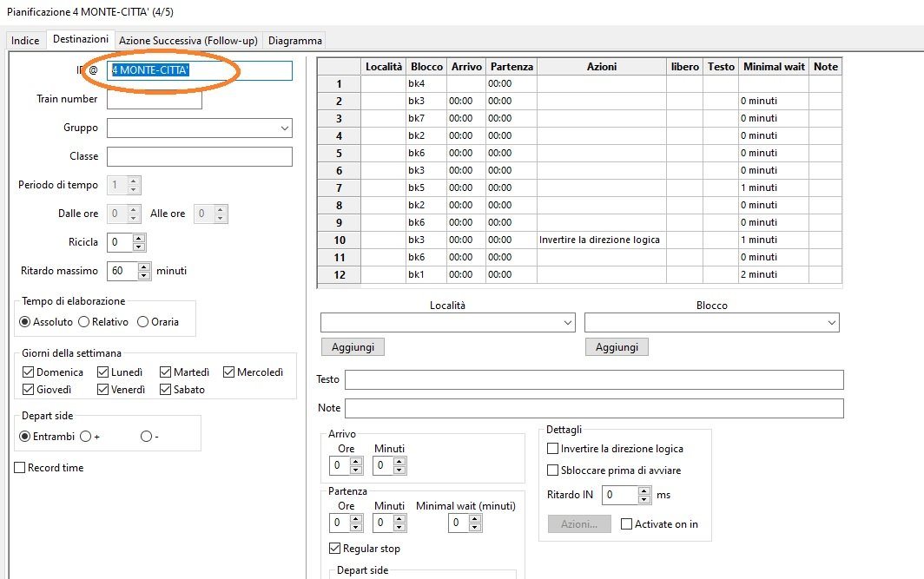924x579 pixels.
Task: Expand the Gruppo dropdown
Action: (x=285, y=128)
